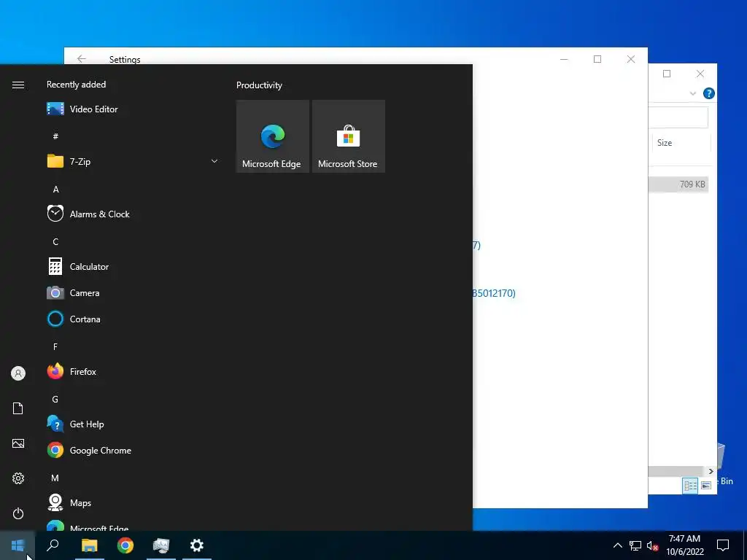Click the Settings window title text
747x560 pixels.
point(125,59)
